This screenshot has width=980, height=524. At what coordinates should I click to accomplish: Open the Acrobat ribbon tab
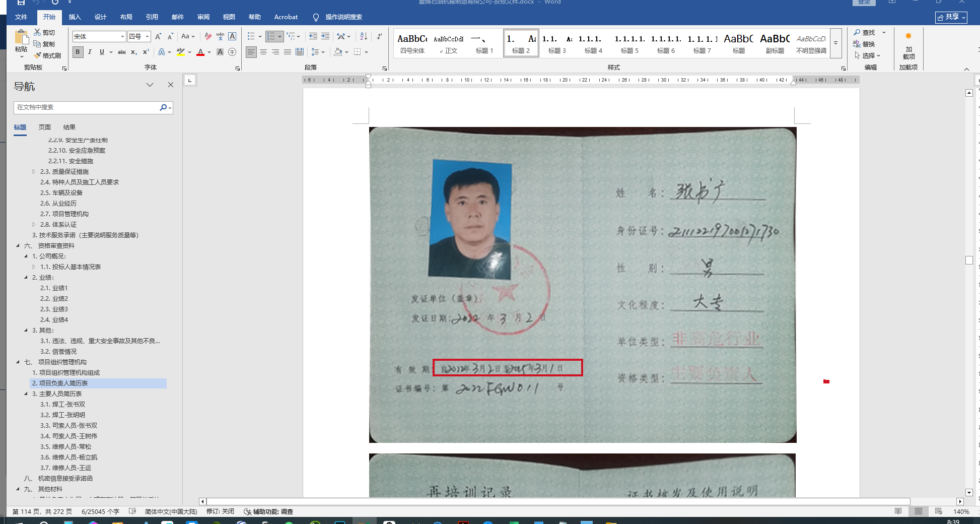point(286,17)
